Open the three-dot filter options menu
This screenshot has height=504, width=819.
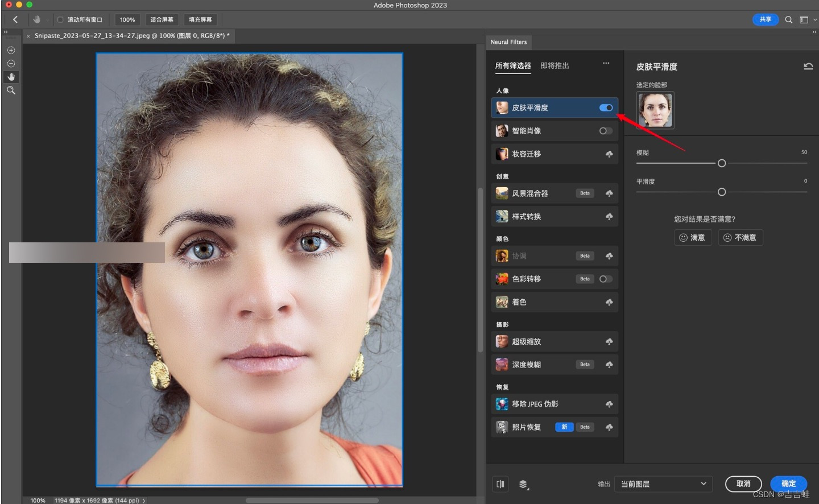[x=606, y=63]
